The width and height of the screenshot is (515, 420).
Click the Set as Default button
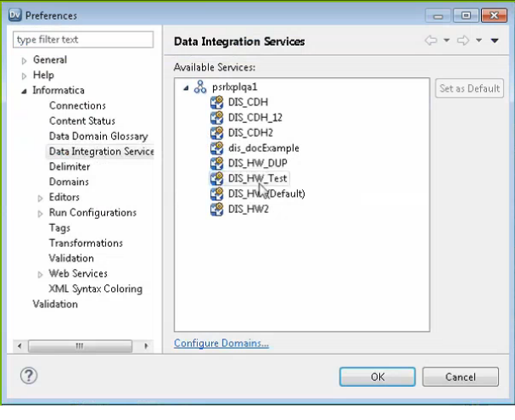coord(469,88)
